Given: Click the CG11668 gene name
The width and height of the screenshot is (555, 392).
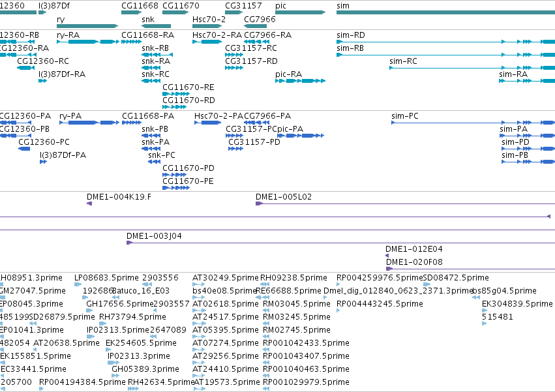Looking at the screenshot, I should [140, 6].
